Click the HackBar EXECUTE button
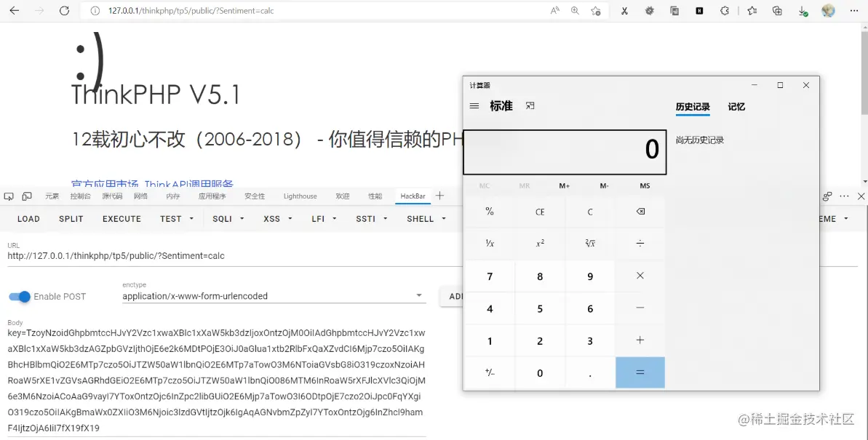Image resolution: width=868 pixels, height=440 pixels. (122, 219)
